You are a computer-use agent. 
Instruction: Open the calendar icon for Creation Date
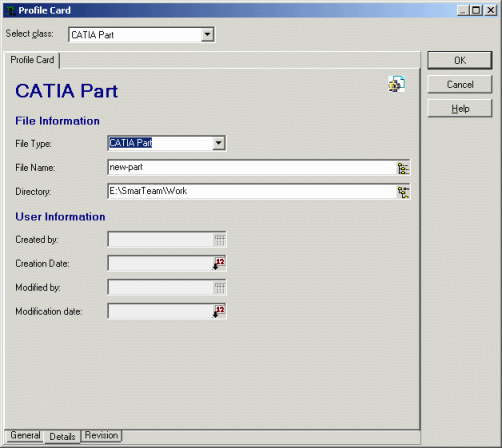219,264
